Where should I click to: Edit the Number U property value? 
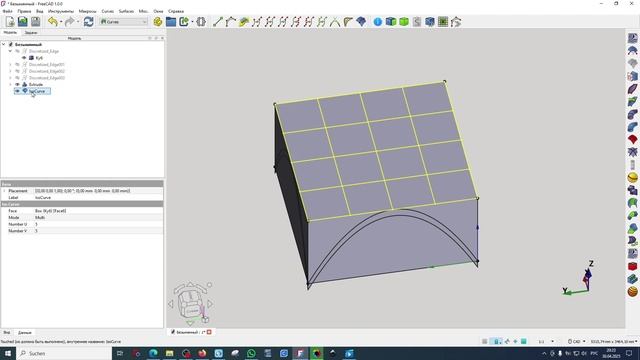[x=98, y=224]
